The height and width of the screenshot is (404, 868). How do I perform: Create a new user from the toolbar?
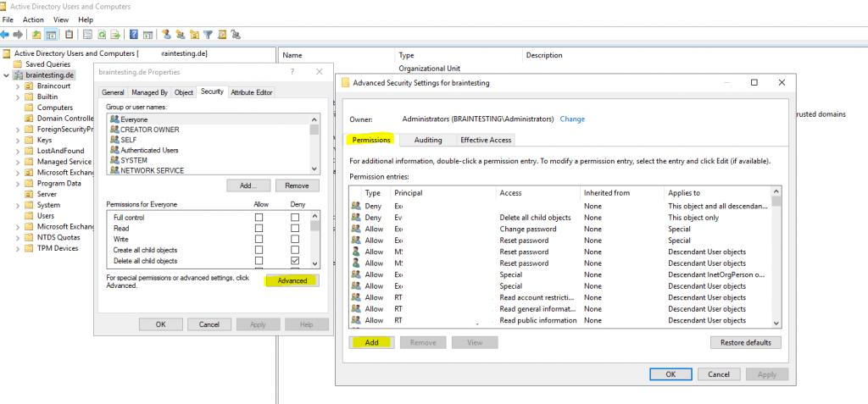click(166, 35)
